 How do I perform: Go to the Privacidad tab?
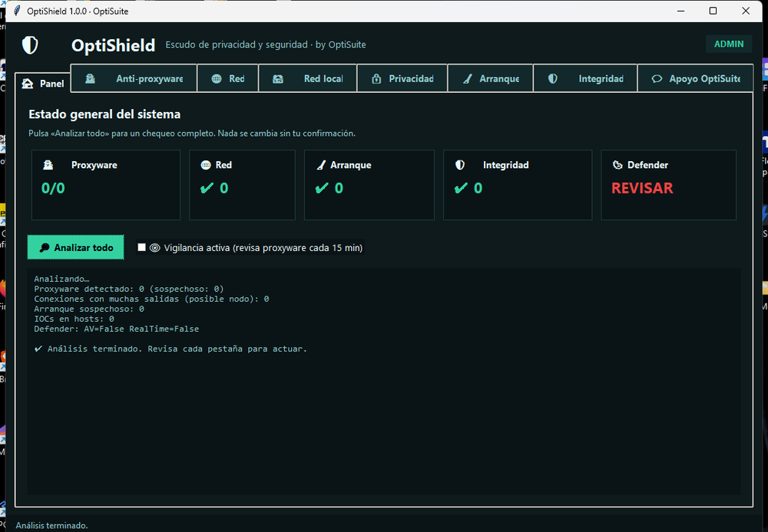click(x=402, y=78)
